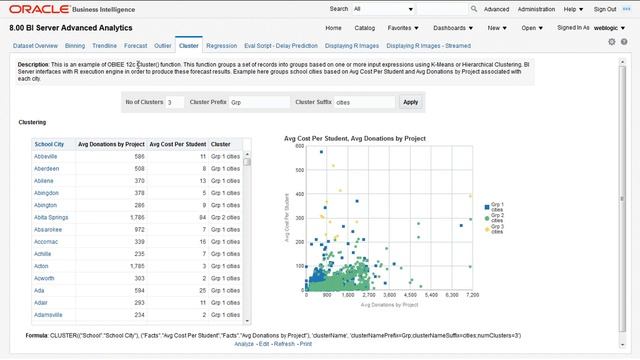
Task: Open the Catalog
Action: pyautogui.click(x=364, y=28)
